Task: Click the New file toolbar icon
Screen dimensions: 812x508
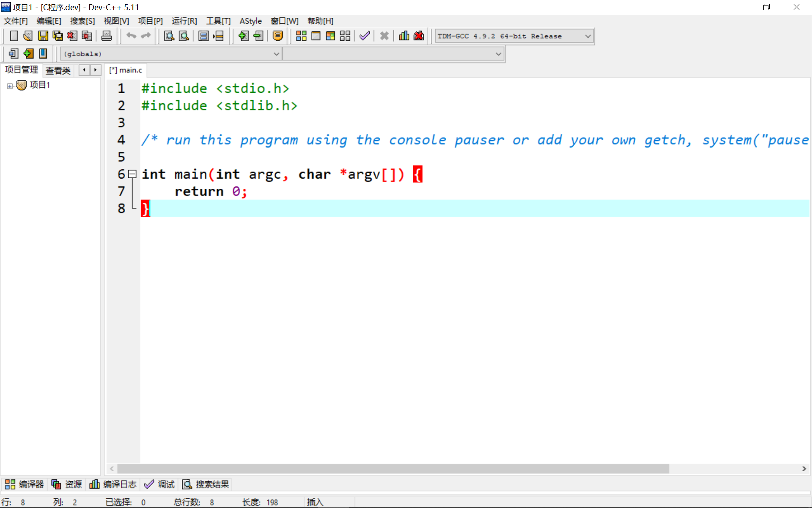Action: click(14, 36)
